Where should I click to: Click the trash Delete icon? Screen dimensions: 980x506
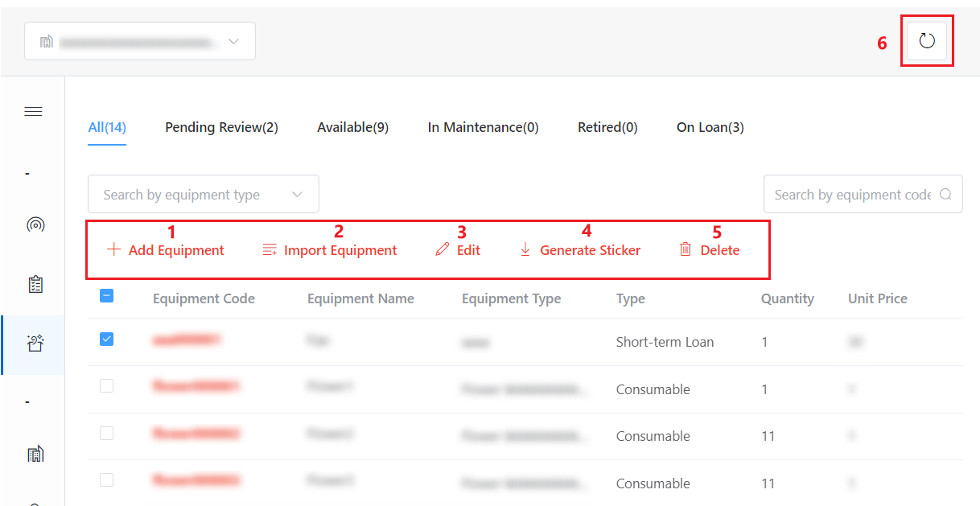point(686,250)
